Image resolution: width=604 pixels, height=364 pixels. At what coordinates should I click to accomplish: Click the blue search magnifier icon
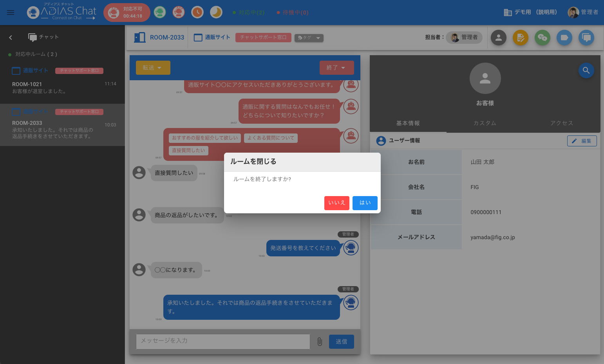pos(586,70)
